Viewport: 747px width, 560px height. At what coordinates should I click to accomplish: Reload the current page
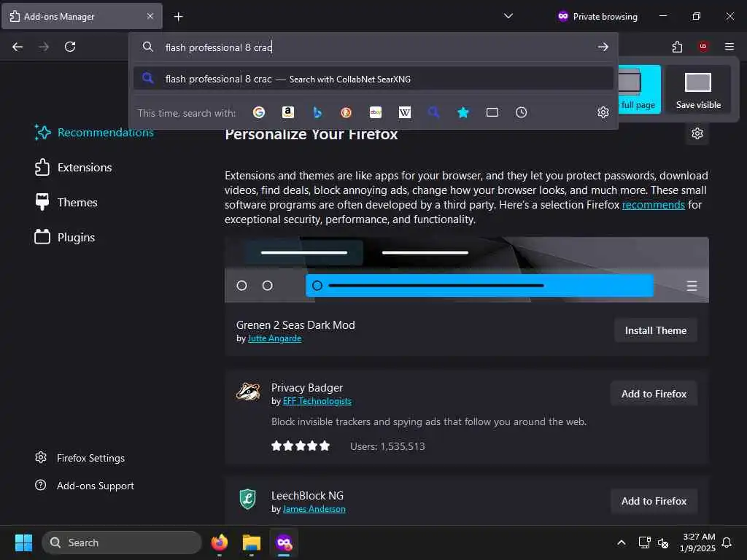click(70, 47)
